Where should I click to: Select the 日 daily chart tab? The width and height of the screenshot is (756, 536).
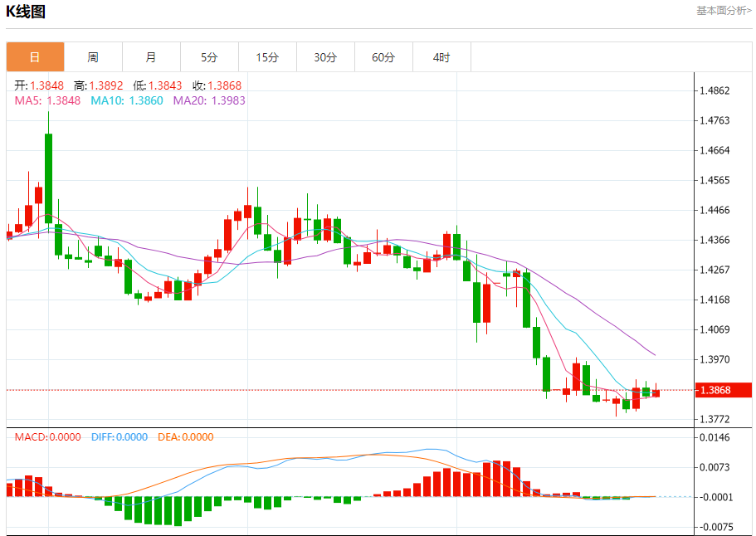(35, 57)
